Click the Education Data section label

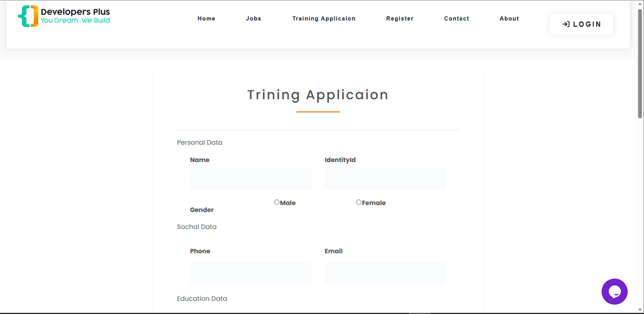[x=202, y=298]
